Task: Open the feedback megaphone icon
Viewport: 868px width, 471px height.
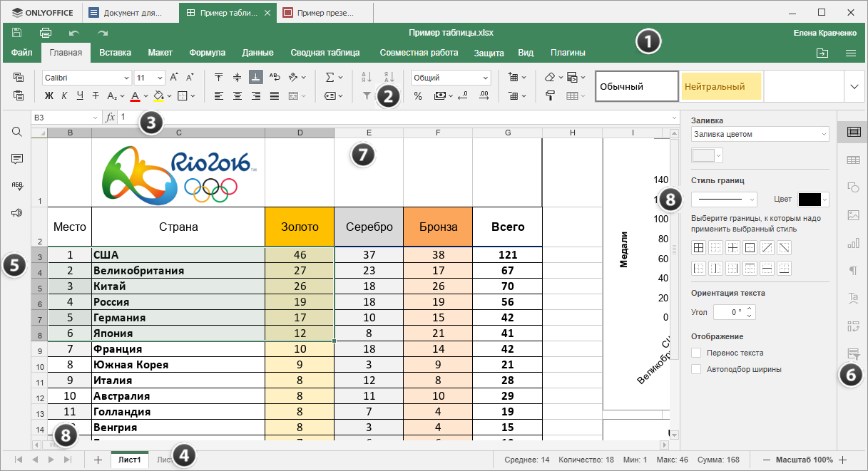Action: (17, 212)
